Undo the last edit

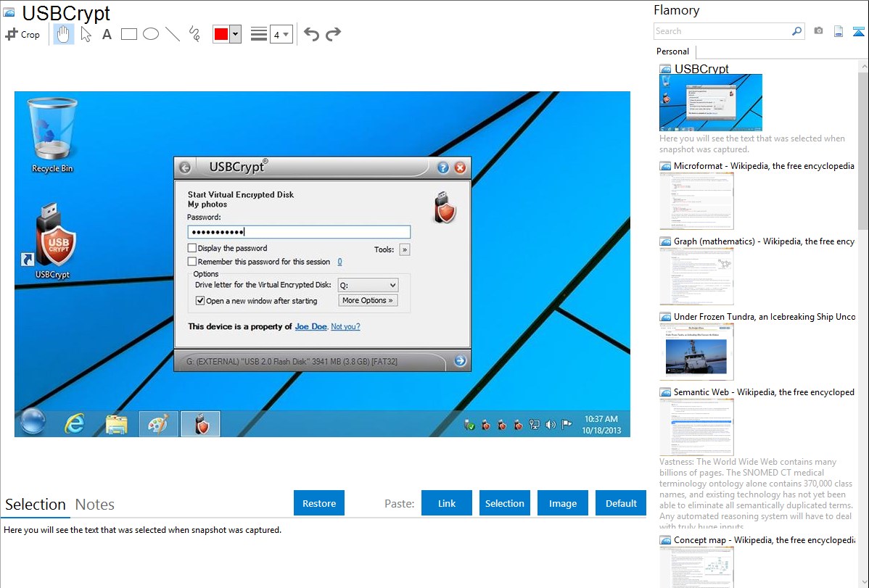pos(311,34)
